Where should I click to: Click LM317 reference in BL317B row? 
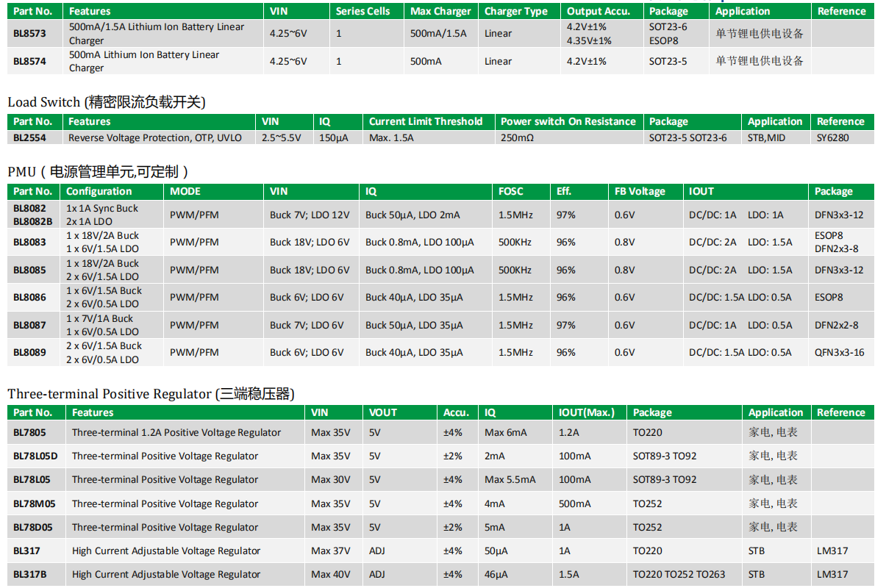pos(832,574)
